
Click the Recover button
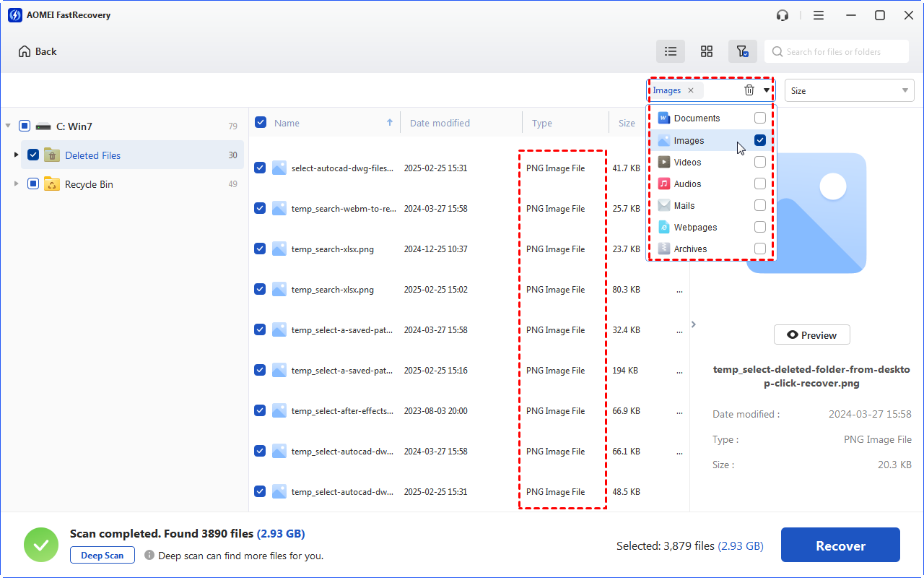click(x=840, y=545)
